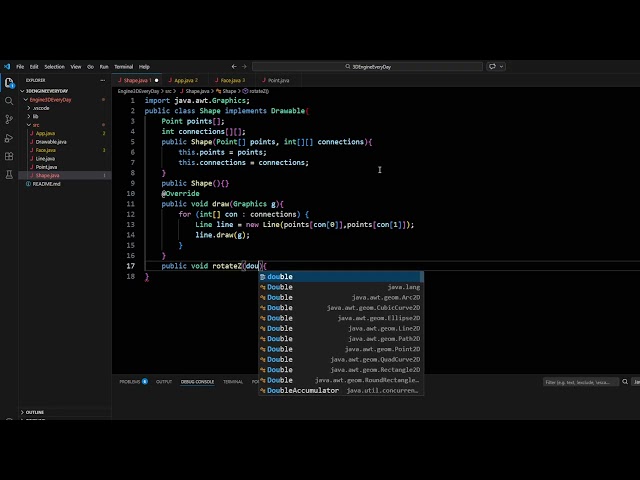Choose Double from java.awt.geom.Path2D
The image size is (640, 480).
[341, 339]
